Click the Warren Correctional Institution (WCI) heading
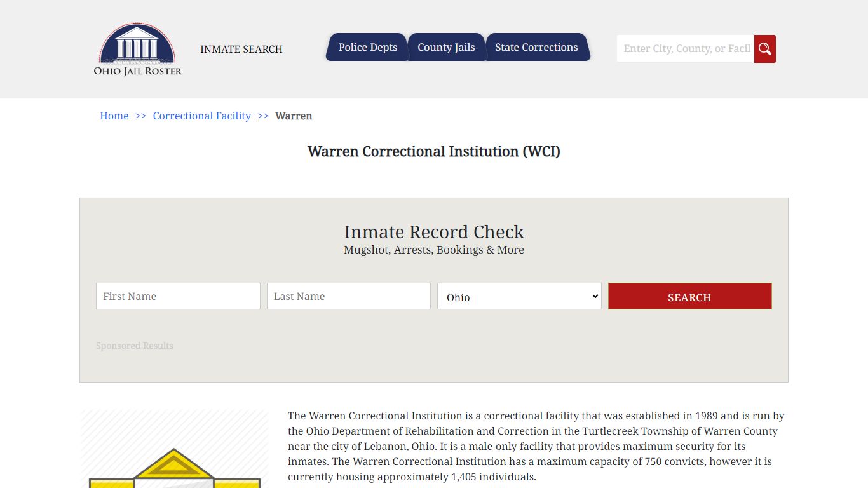The height and width of the screenshot is (488, 868). (x=434, y=151)
